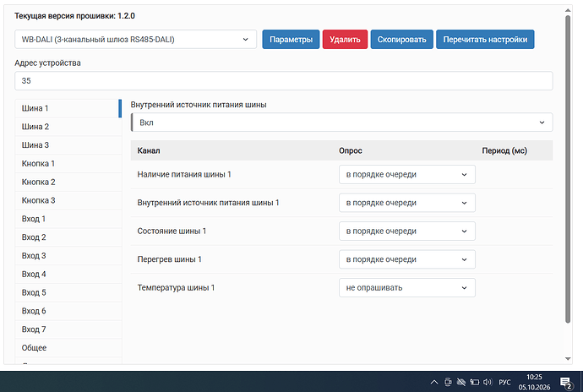
Task: Select the Кнопка 1 tab
Action: pyautogui.click(x=68, y=164)
